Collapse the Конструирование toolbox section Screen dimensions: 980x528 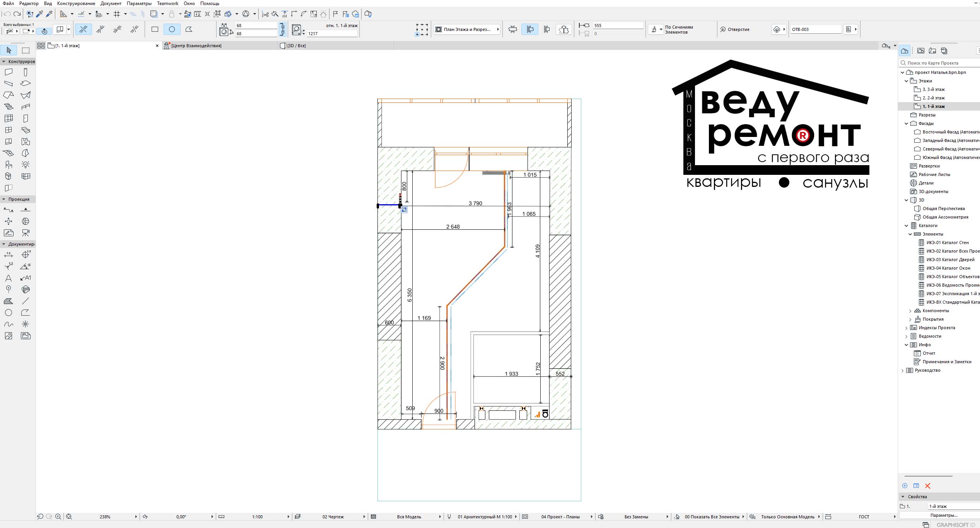[3, 62]
